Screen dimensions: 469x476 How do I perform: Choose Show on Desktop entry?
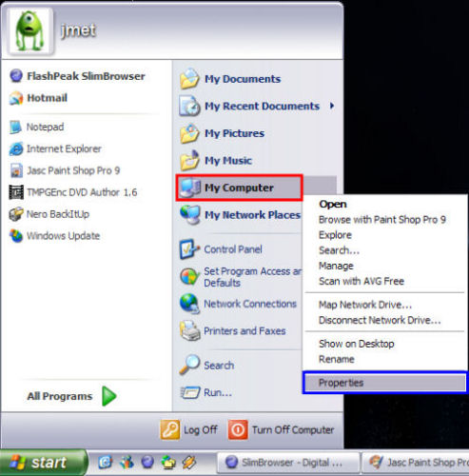tap(357, 344)
